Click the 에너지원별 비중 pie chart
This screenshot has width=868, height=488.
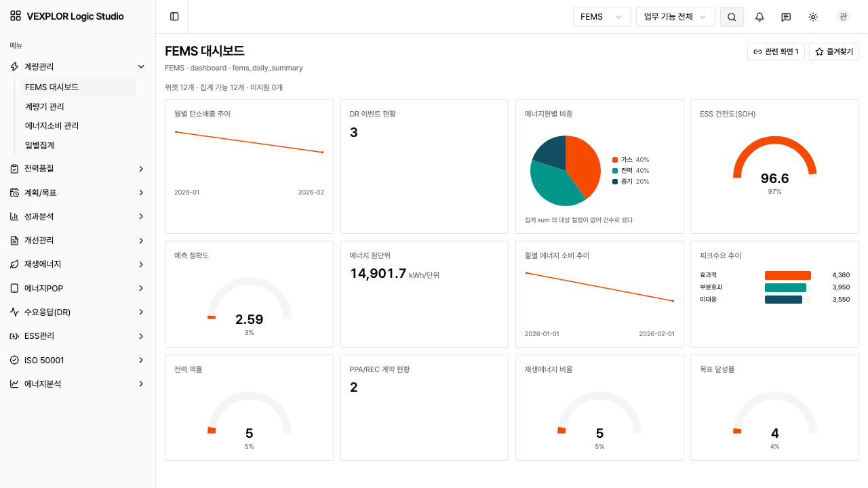point(566,171)
